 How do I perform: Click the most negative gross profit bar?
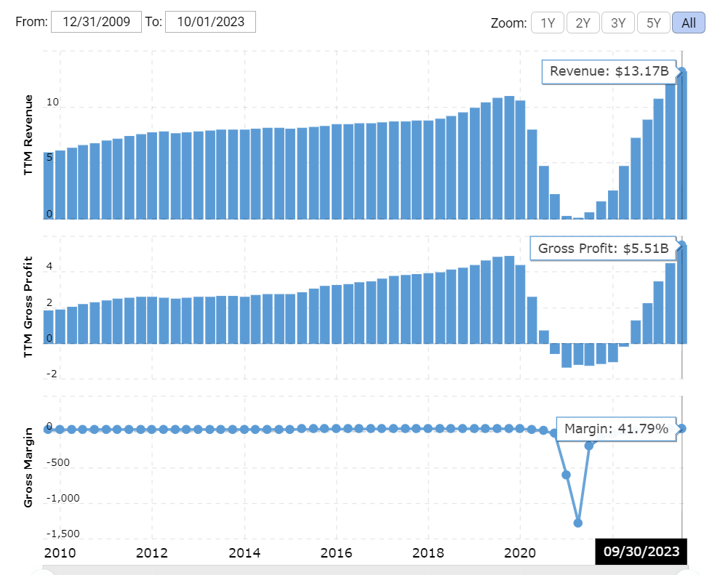[567, 355]
